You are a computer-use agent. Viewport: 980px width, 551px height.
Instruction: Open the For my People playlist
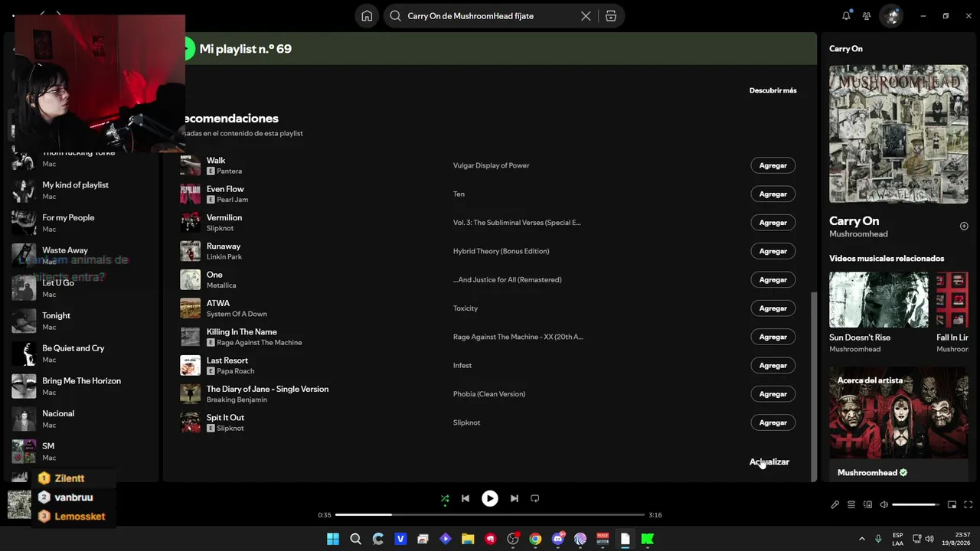pos(83,223)
